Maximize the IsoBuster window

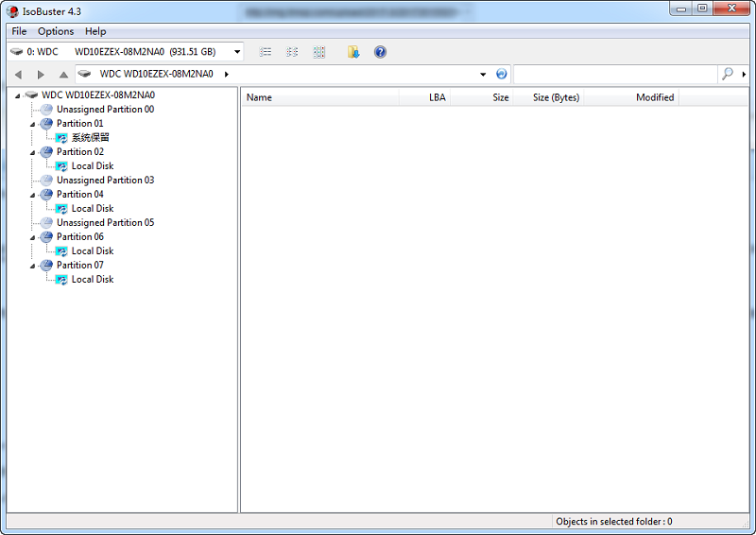[x=702, y=9]
